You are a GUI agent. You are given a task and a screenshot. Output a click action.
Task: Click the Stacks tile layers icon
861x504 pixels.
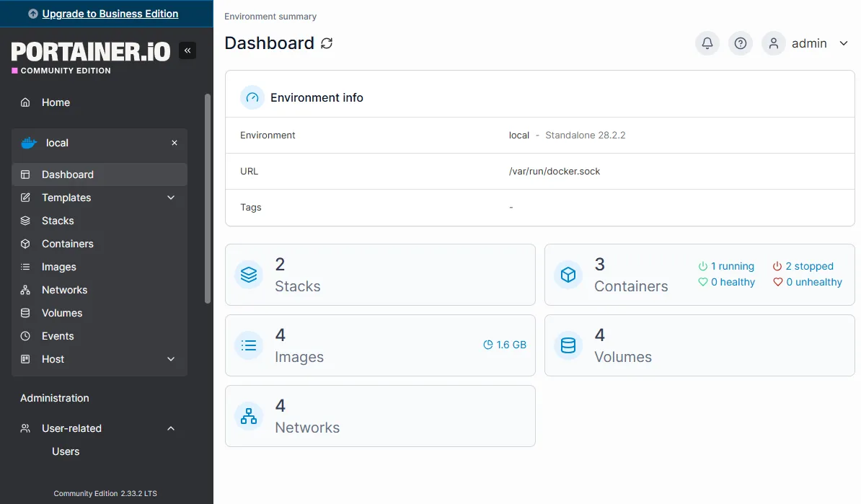coord(249,275)
